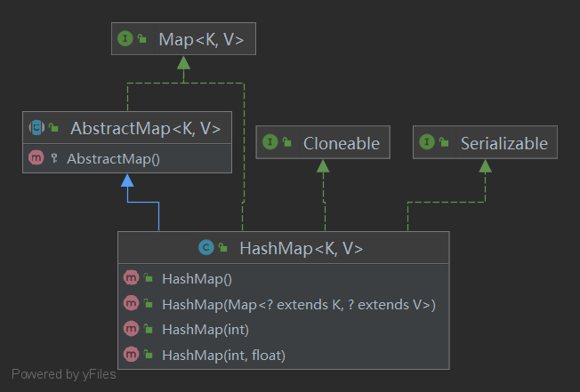
Task: Click the Cloneable interface icon
Action: tap(270, 143)
